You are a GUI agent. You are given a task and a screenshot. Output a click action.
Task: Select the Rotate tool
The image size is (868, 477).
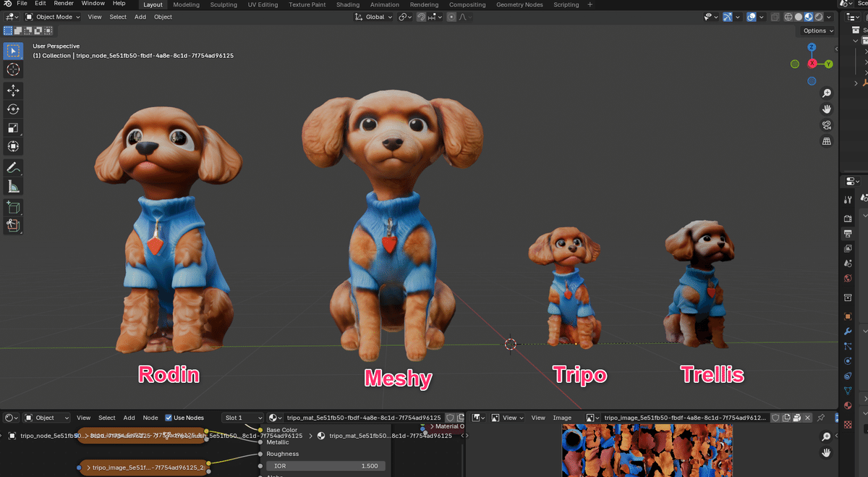tap(12, 109)
